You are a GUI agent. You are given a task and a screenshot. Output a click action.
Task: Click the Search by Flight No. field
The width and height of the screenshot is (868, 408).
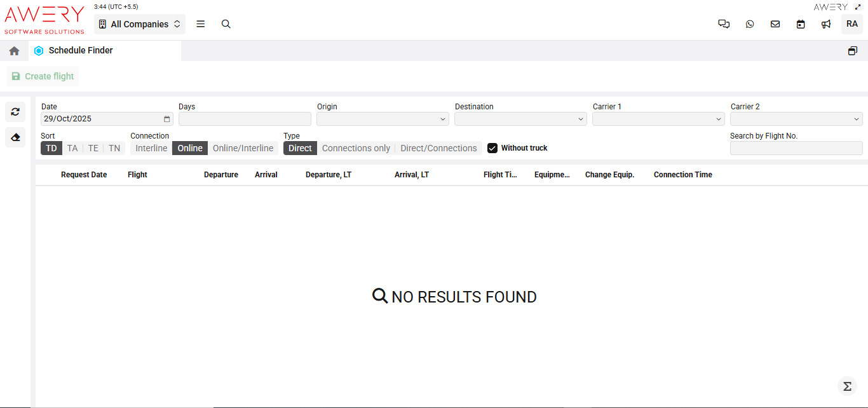click(796, 148)
